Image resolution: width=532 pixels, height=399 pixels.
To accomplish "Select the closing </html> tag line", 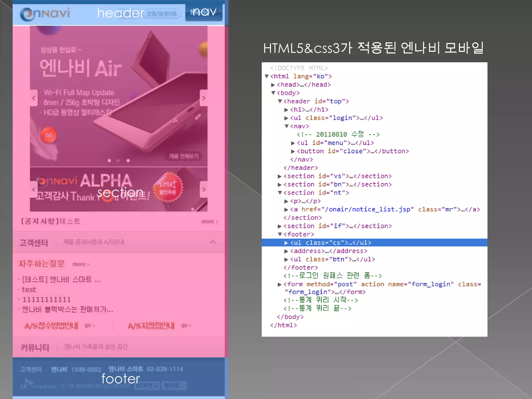I will pyautogui.click(x=284, y=325).
